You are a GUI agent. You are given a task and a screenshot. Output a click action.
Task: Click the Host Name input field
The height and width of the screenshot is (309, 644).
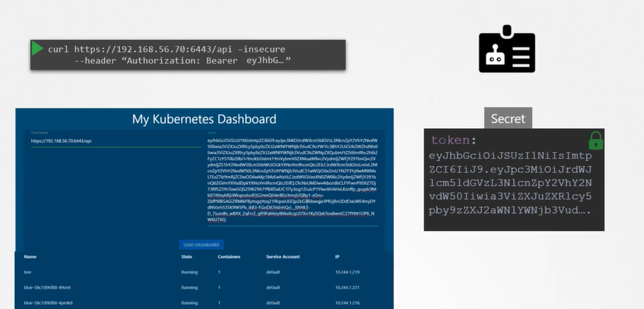click(116, 141)
